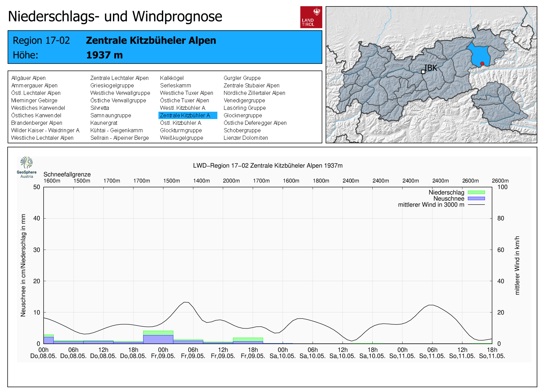544x392 pixels.
Task: Click the Fr 09.05. midnight precipitation bar
Action: tap(158, 338)
